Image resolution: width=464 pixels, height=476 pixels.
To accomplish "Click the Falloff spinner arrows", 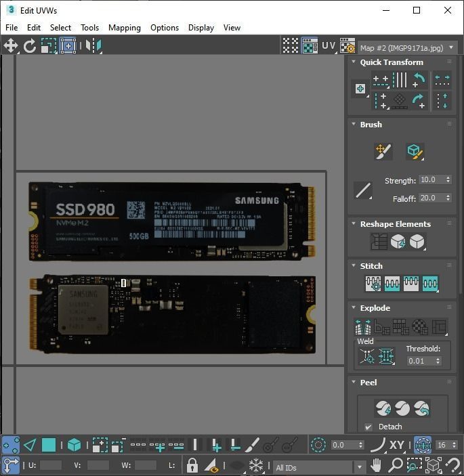I will (448, 198).
